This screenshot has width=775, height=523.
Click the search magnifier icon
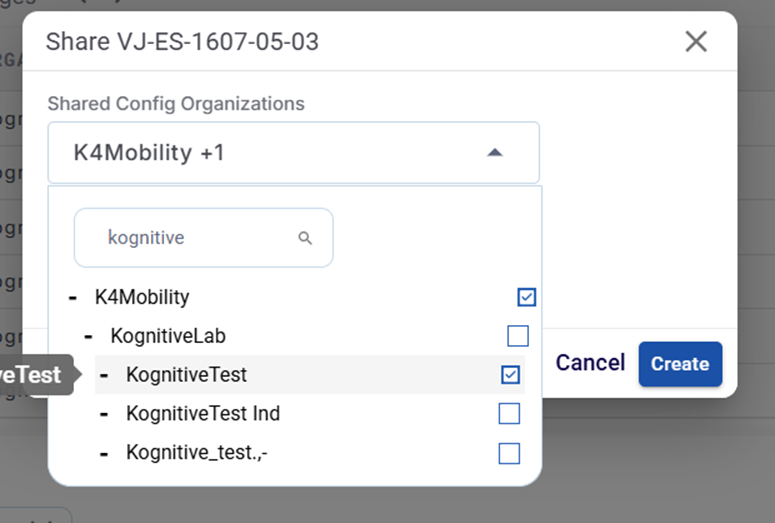305,238
